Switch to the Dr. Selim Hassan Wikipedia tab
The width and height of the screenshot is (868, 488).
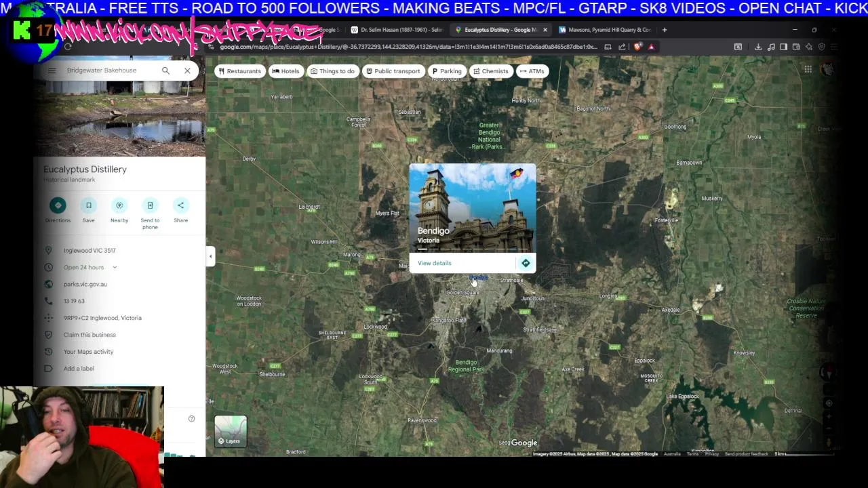point(397,30)
